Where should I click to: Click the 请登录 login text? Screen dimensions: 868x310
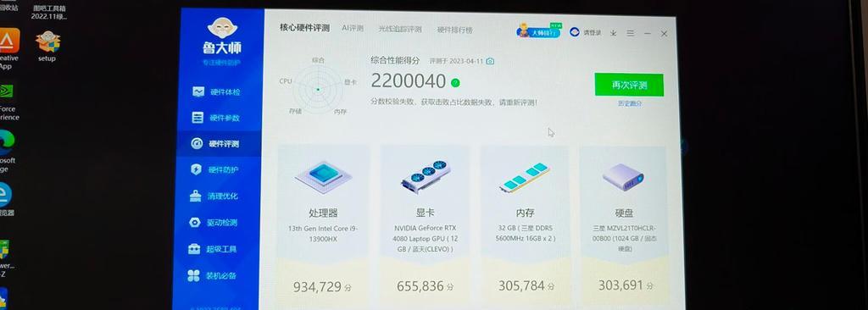click(x=592, y=33)
